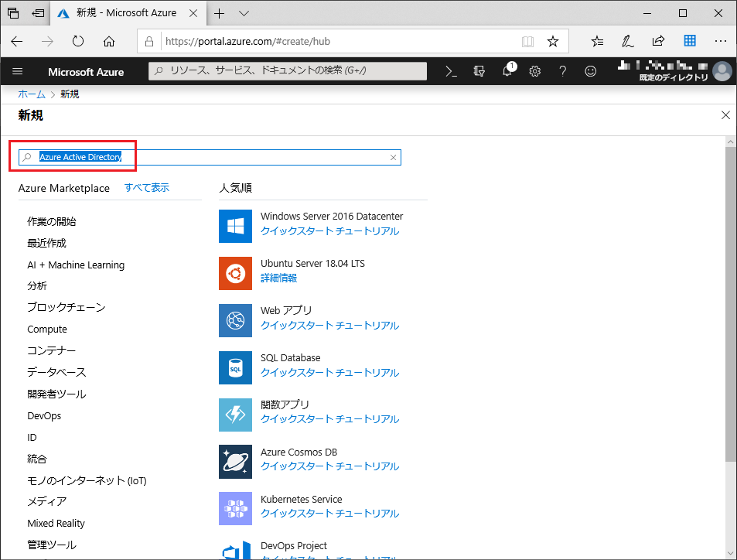This screenshot has width=737, height=560.
Task: Focus the Azure resource search bar
Action: point(288,71)
